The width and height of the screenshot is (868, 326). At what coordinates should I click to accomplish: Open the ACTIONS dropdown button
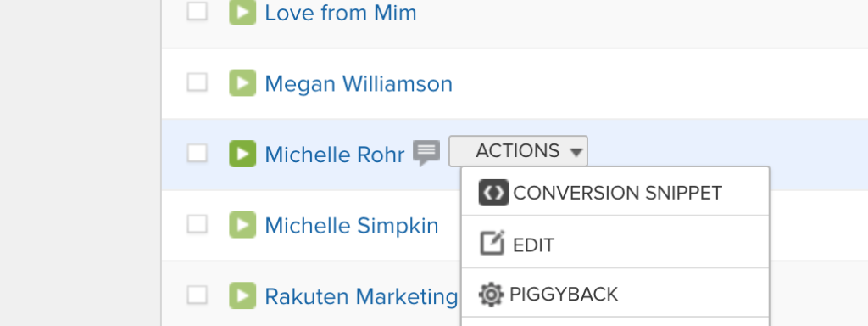[x=518, y=151]
